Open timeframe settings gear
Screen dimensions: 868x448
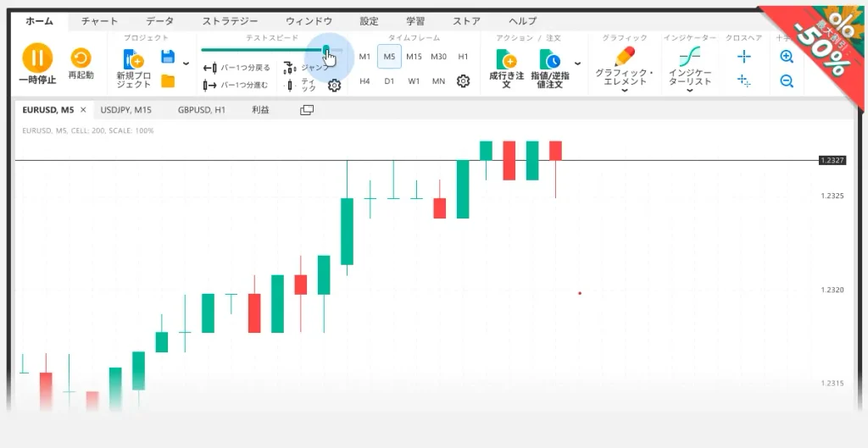point(464,81)
